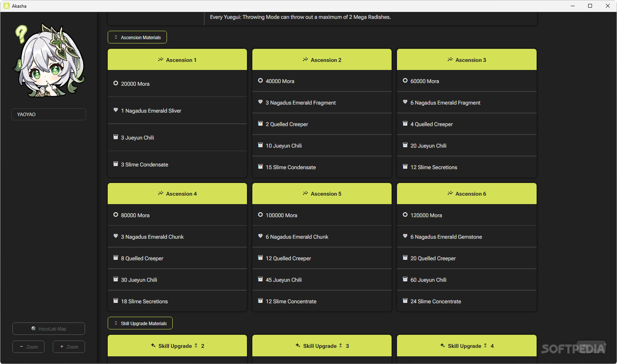Viewport: 617px width, 364px height.
Task: Click the minus Zoom button
Action: [28, 347]
